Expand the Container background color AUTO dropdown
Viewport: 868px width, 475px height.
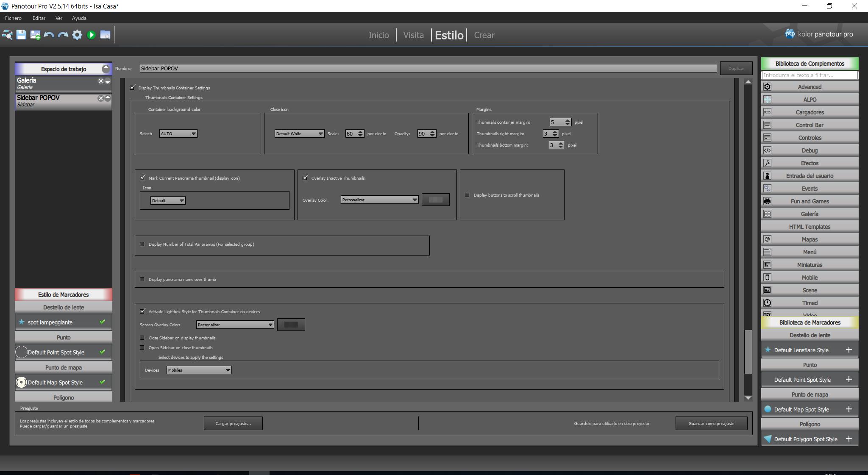click(x=178, y=133)
